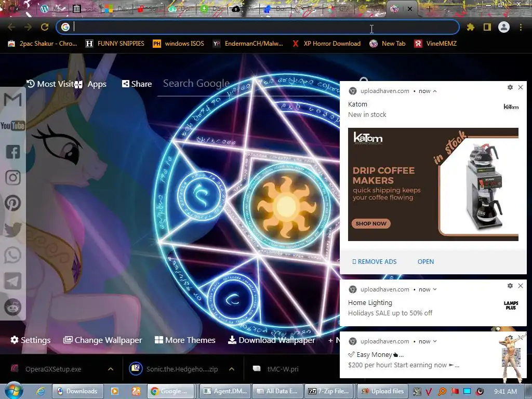The height and width of the screenshot is (399, 532).
Task: Open the Apps menu on new tab page
Action: click(x=90, y=84)
